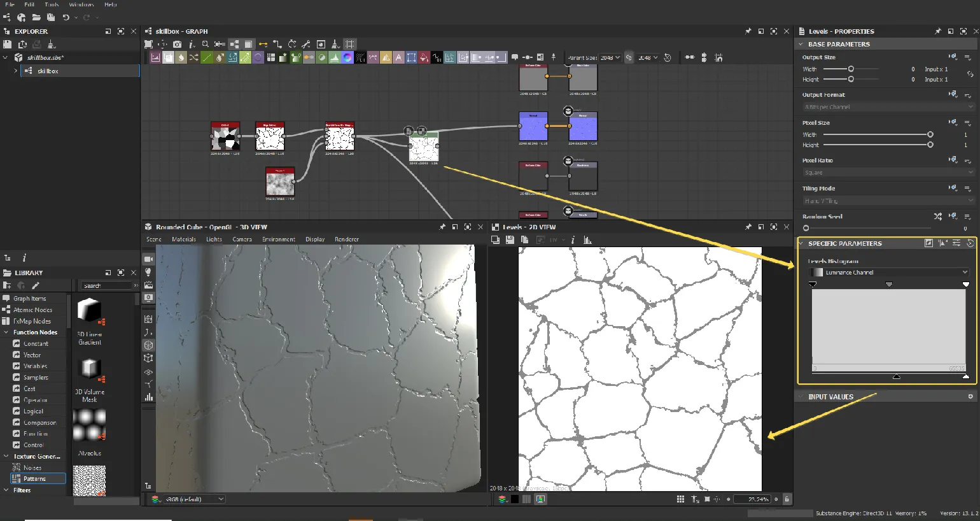
Task: Toggle the parent size ratio link button
Action: 629,57
